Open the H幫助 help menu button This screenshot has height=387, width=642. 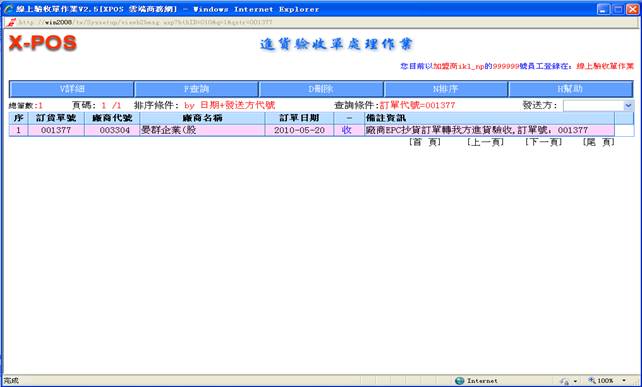coord(570,89)
